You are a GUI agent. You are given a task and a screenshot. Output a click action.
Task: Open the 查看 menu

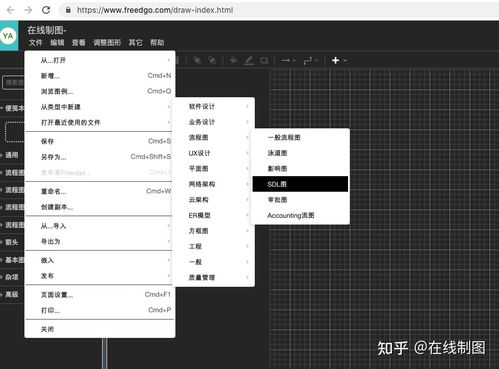coord(79,43)
